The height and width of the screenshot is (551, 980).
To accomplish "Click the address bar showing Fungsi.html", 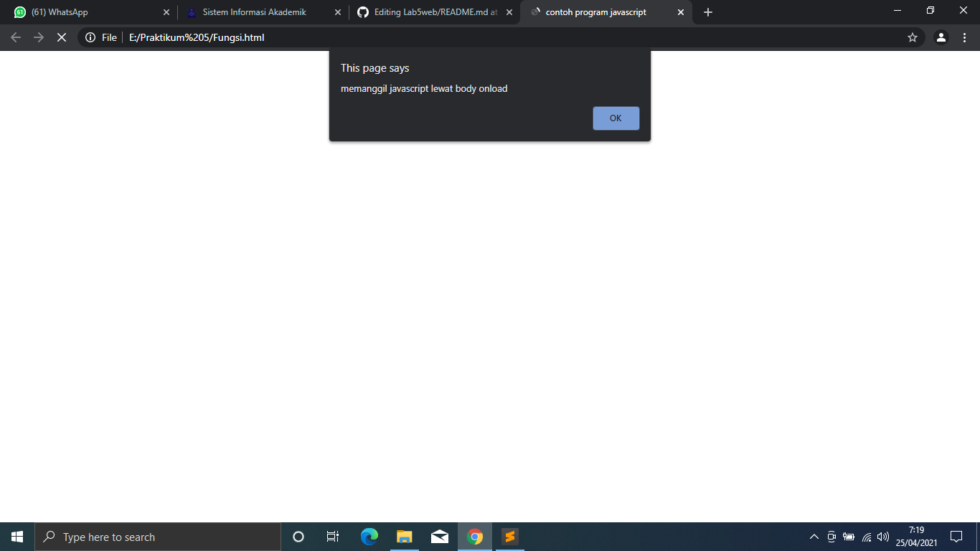I will coord(215,37).
